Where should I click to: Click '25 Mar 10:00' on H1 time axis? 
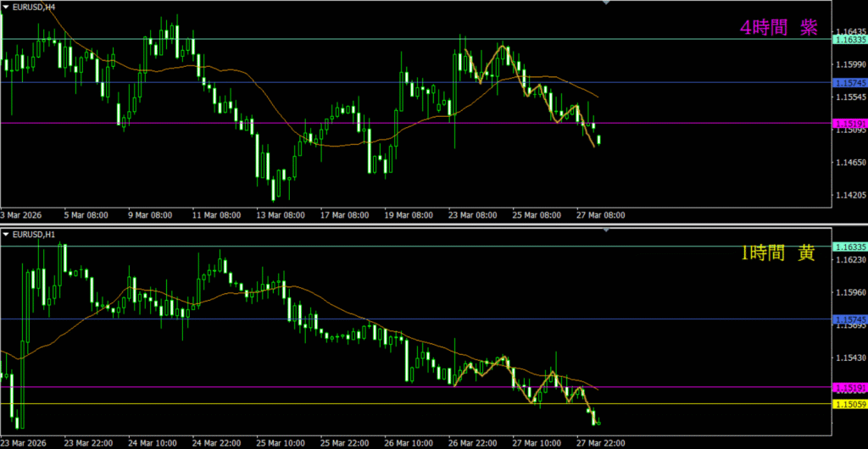pos(281,443)
